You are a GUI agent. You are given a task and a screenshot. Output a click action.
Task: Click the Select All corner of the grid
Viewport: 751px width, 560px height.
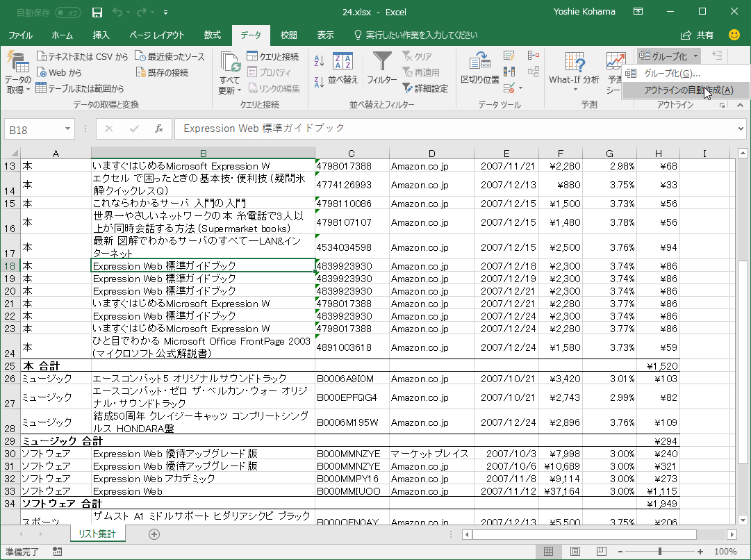10,154
